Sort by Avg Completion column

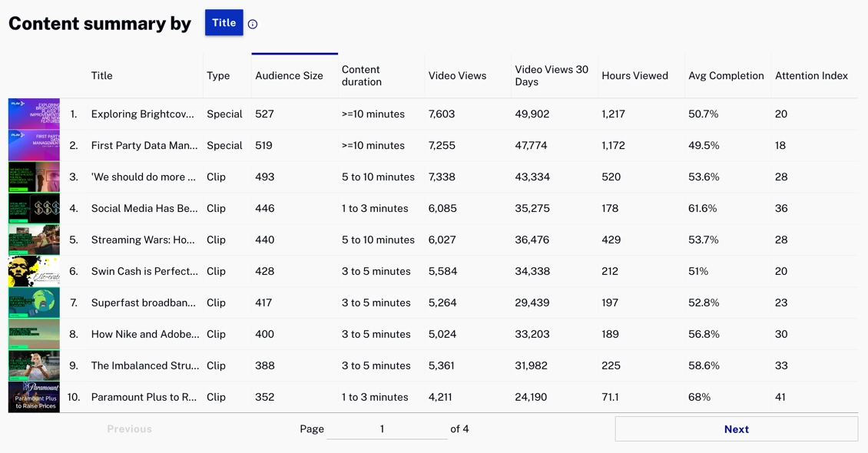coord(726,76)
